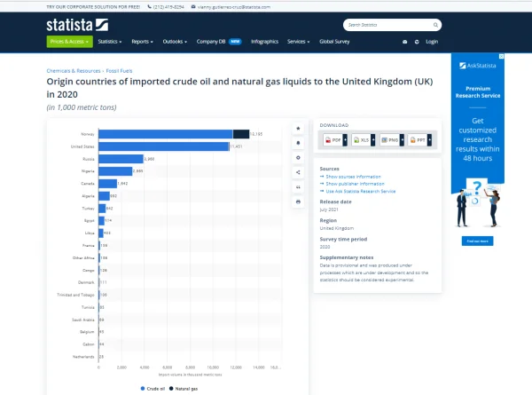Click 'Other Africa' axis label
Screen dimensions: 532x395
click(83, 257)
